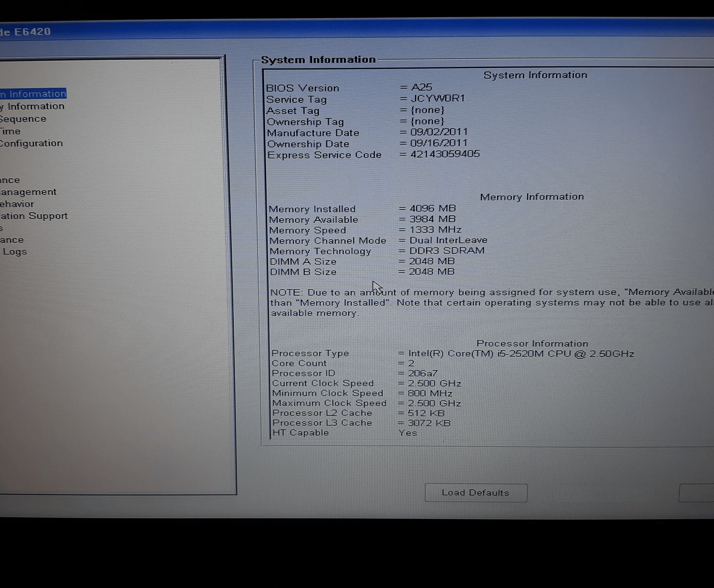This screenshot has width=714, height=588.
Task: Select the System Configuration category
Action: (x=31, y=143)
